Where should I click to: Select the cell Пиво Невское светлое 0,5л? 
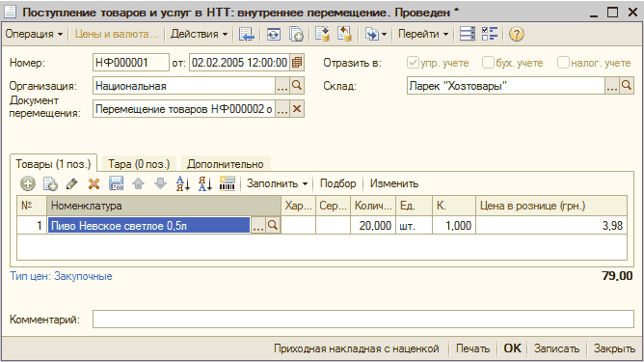(149, 226)
